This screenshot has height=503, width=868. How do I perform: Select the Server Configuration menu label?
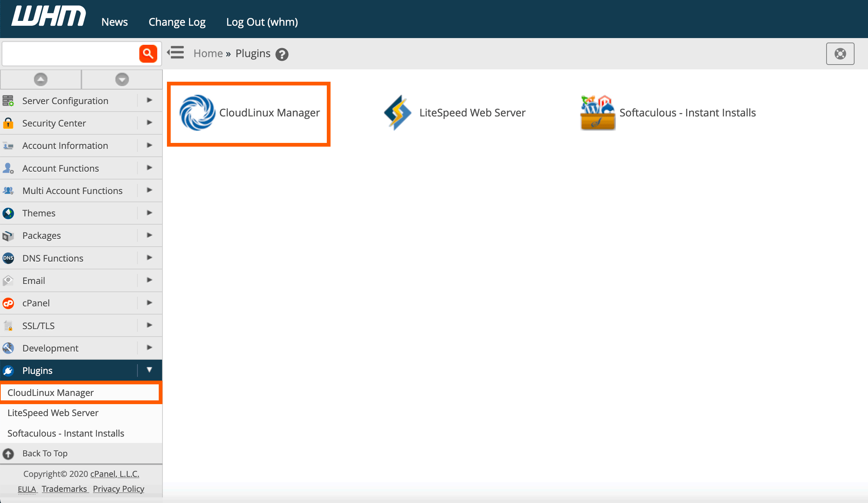tap(65, 101)
